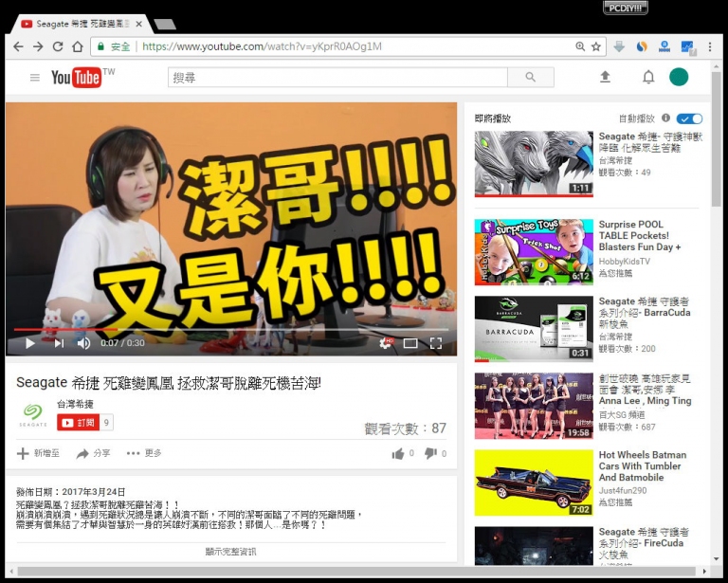Image resolution: width=728 pixels, height=583 pixels.
Task: Click the YouTube upload arrow icon
Action: [x=605, y=77]
